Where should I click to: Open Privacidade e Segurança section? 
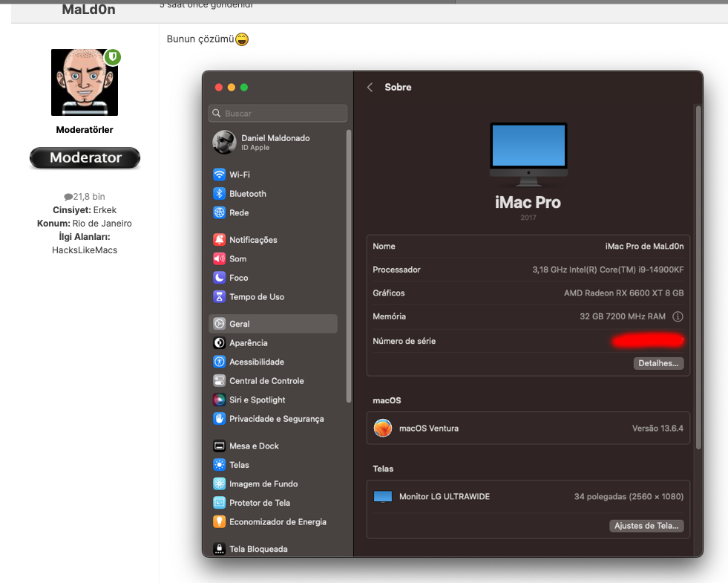(275, 419)
